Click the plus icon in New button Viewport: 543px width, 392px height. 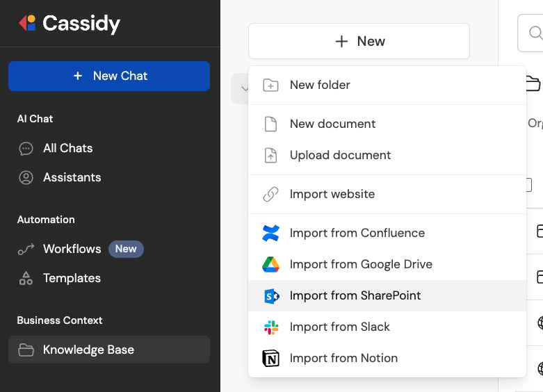[x=341, y=41]
